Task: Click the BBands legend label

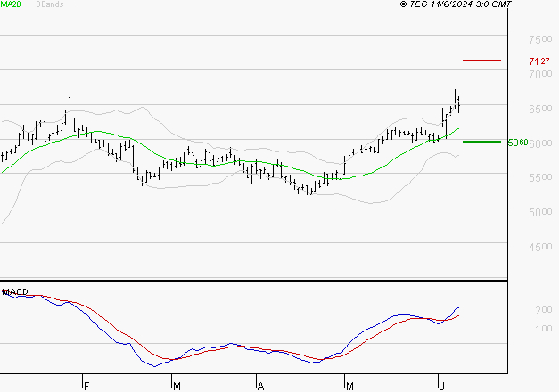Action: tap(50, 4)
